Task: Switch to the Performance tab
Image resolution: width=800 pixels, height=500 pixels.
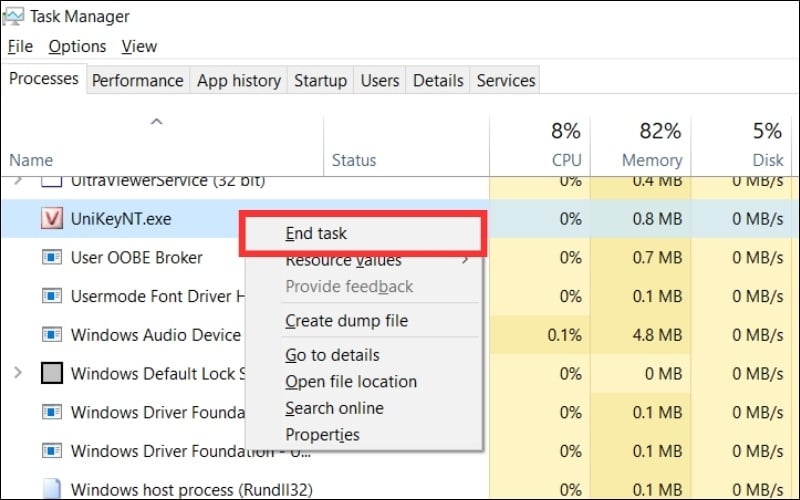Action: point(137,80)
